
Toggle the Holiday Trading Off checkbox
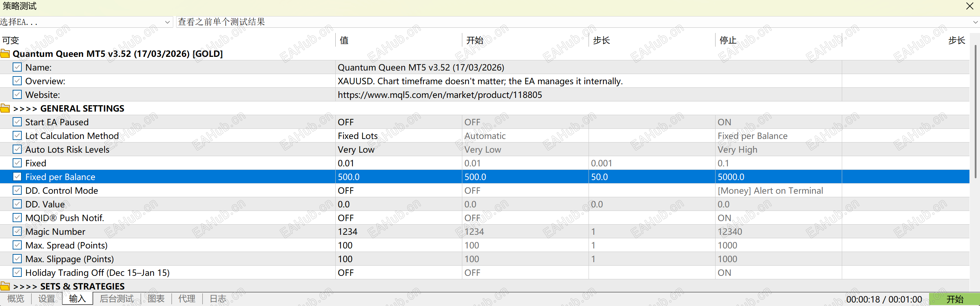(17, 273)
